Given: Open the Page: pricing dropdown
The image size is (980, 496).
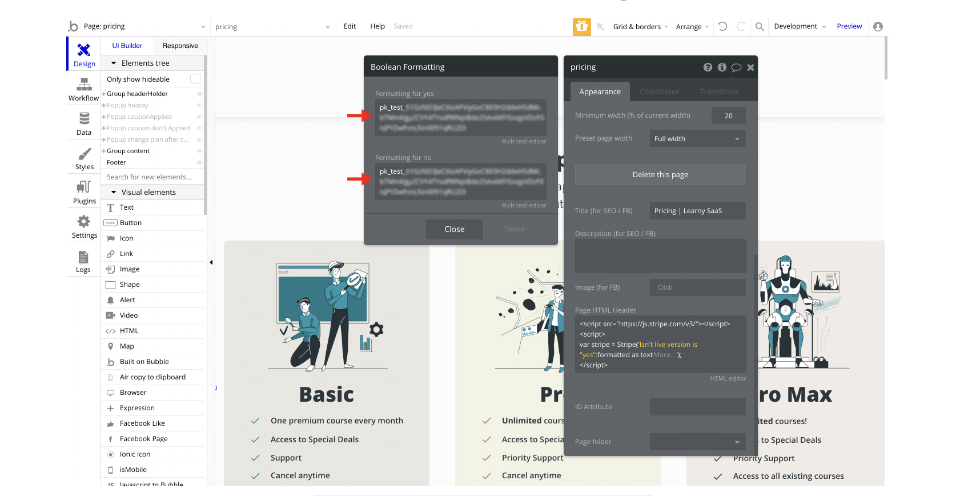Looking at the screenshot, I should click(x=144, y=26).
